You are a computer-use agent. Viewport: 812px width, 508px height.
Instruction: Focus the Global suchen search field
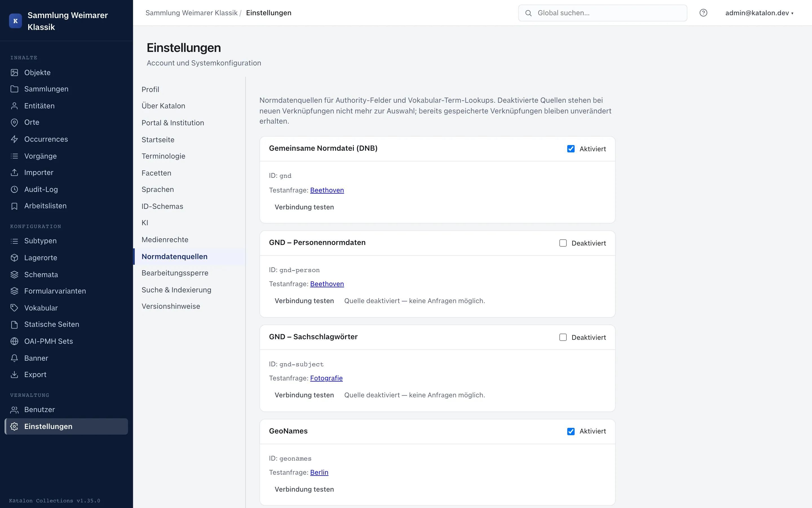tap(602, 13)
